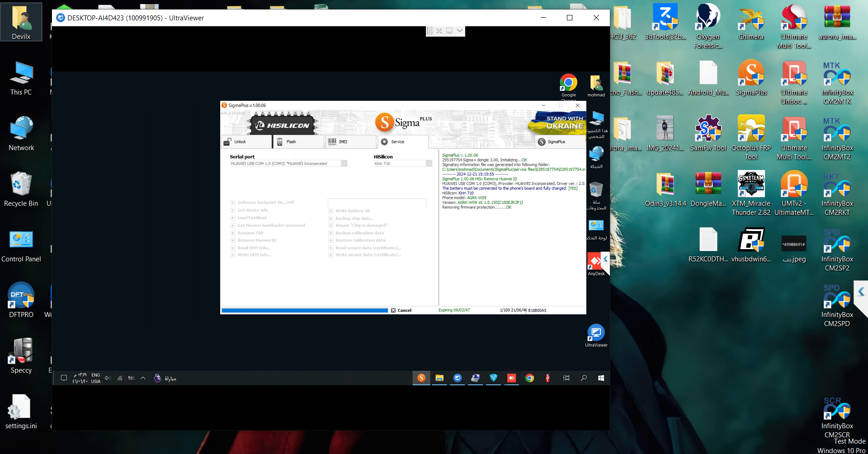Select the Service tab in SigmaPlus
The image size is (868, 454).
(403, 142)
